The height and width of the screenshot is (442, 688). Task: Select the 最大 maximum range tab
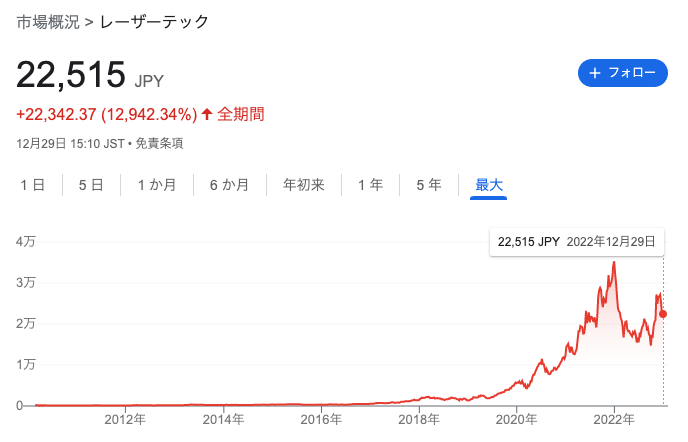tap(489, 185)
